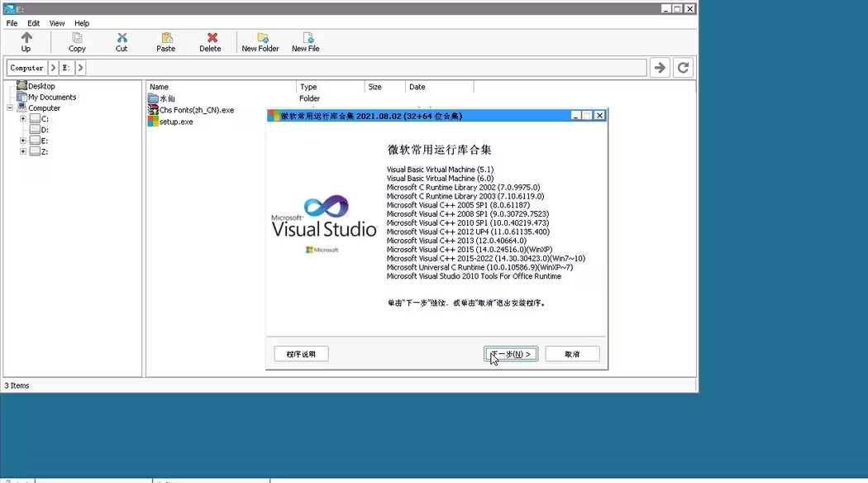Open the File menu
Image resolution: width=868 pixels, height=483 pixels.
[12, 23]
